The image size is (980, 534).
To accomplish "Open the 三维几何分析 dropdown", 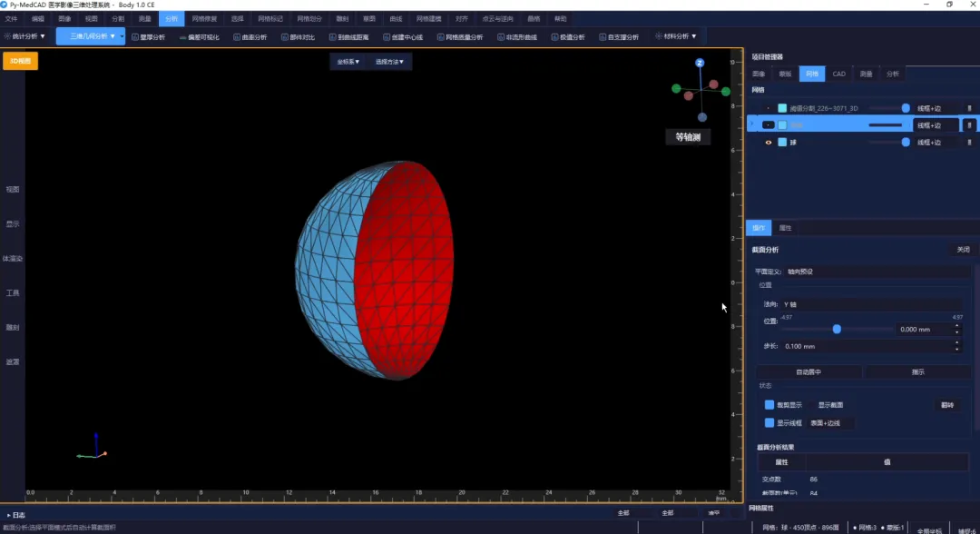I will pyautogui.click(x=91, y=36).
